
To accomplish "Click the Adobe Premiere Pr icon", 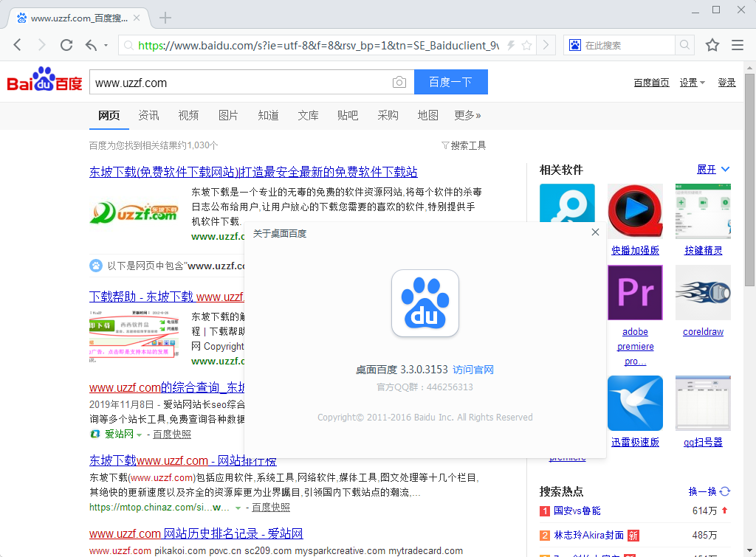I will [635, 292].
